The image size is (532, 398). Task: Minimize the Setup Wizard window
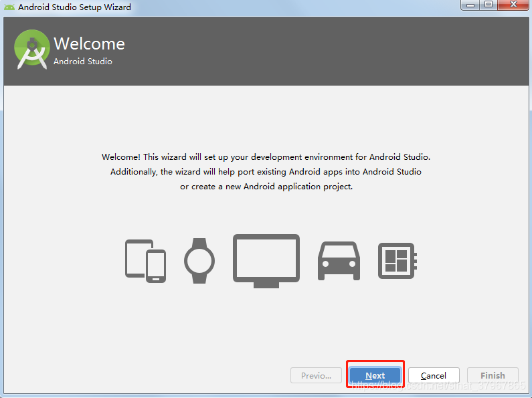[470, 5]
